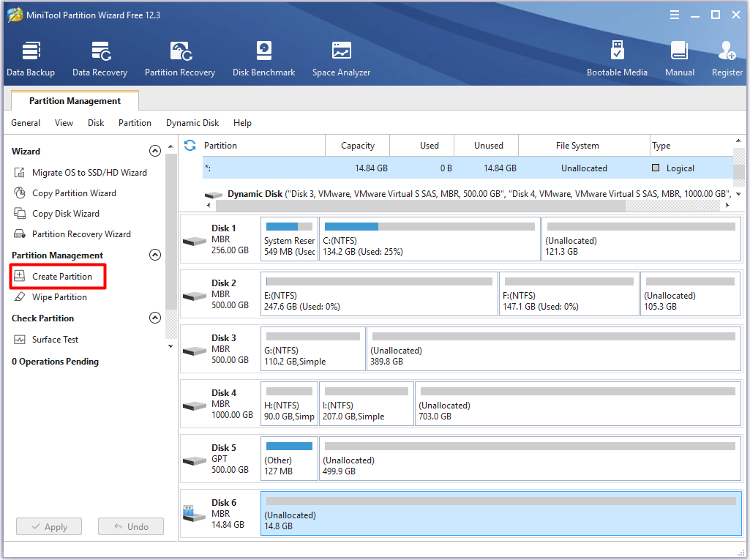Launch Data Recovery
Screen dimensions: 750x560
pos(100,59)
